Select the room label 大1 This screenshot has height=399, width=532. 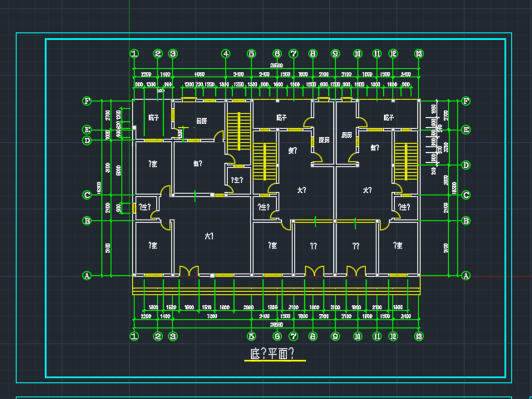click(209, 237)
